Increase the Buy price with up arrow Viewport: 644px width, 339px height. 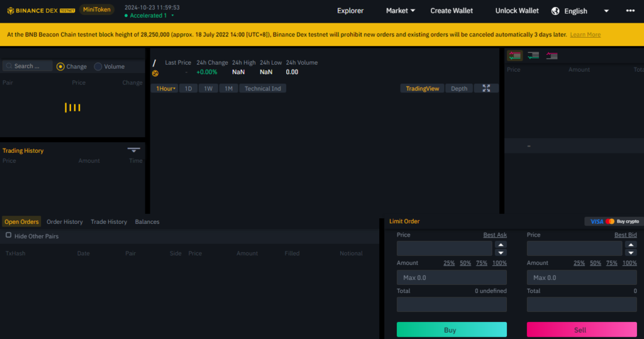coord(501,245)
